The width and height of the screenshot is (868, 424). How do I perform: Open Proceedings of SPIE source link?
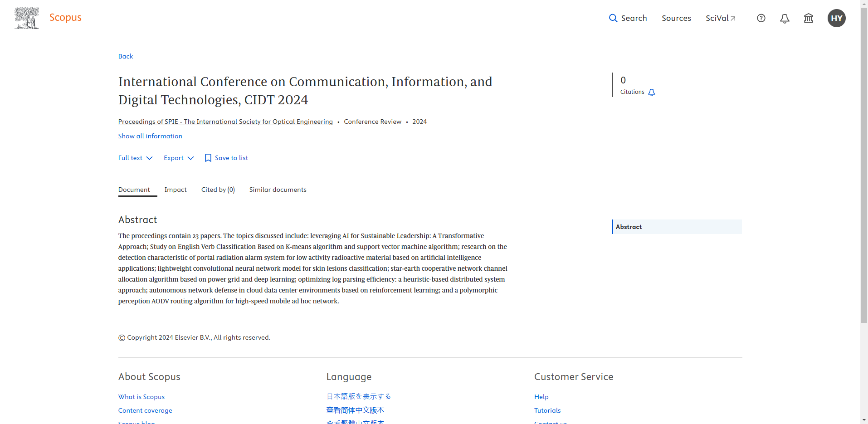[x=225, y=122]
